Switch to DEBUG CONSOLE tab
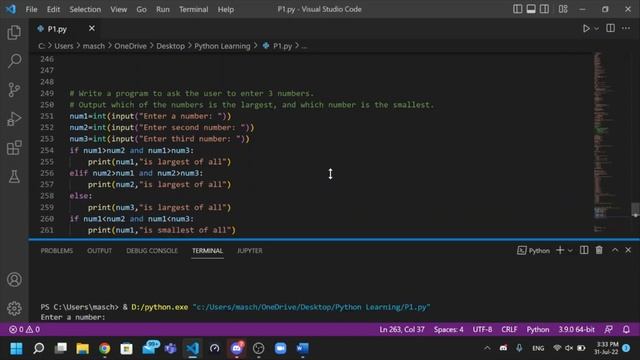The width and height of the screenshot is (640, 360). [x=152, y=251]
